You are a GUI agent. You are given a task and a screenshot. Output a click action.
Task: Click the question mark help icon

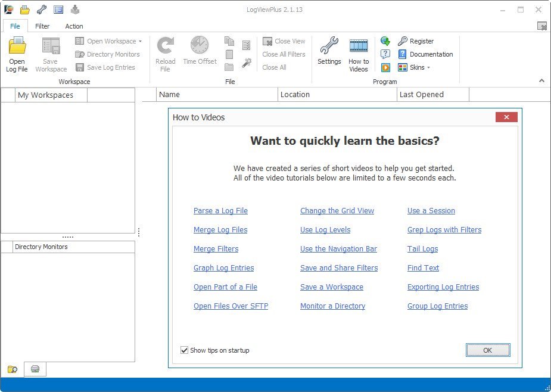point(385,54)
